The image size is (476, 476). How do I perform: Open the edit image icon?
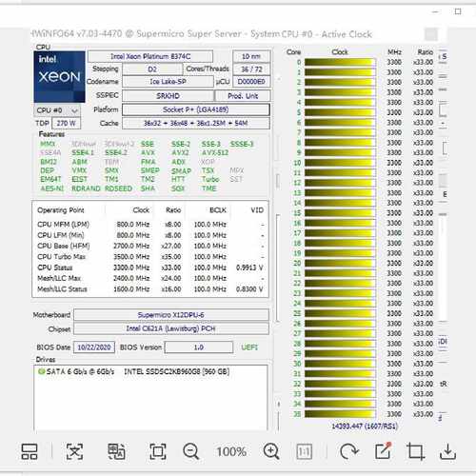pyautogui.click(x=383, y=451)
